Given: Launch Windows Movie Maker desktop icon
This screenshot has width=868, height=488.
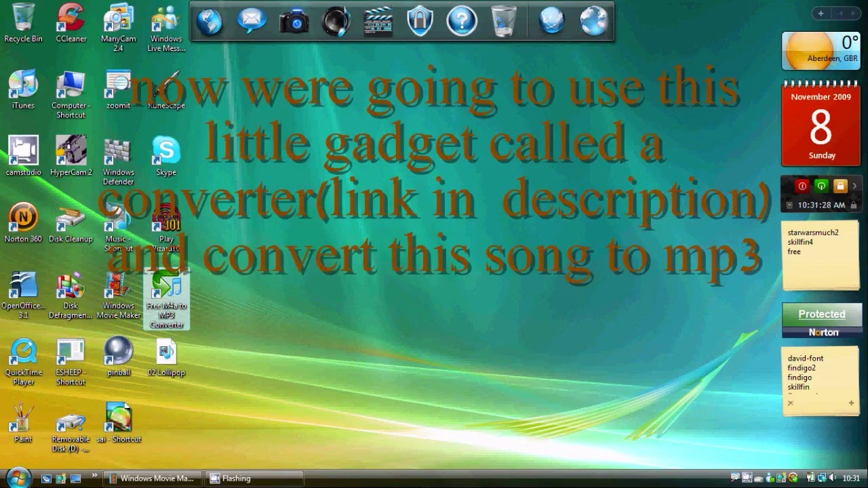Looking at the screenshot, I should [x=118, y=295].
